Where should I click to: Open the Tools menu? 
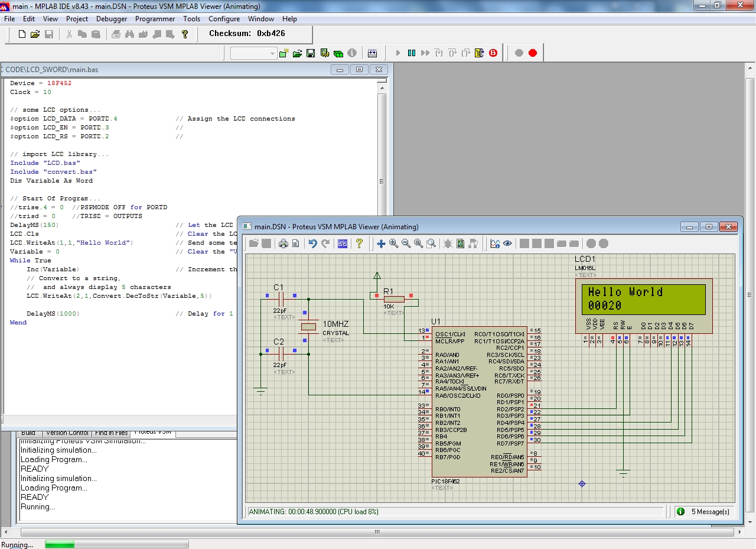pos(191,19)
